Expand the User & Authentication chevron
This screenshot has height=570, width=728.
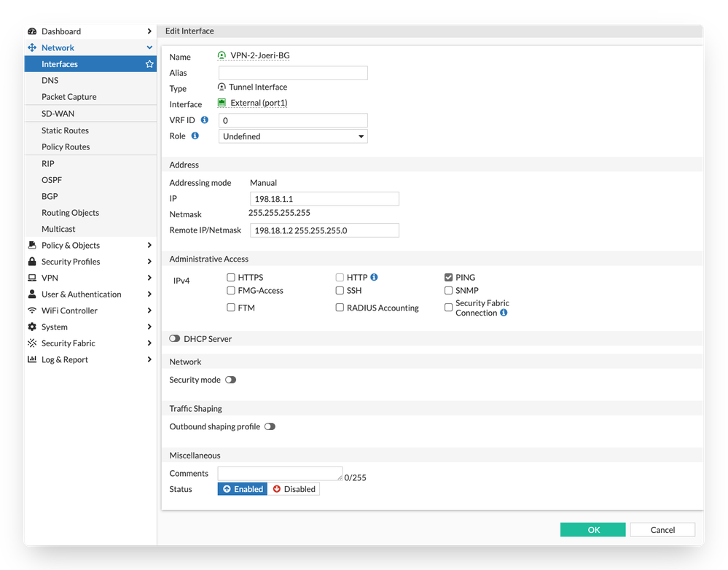pyautogui.click(x=149, y=294)
